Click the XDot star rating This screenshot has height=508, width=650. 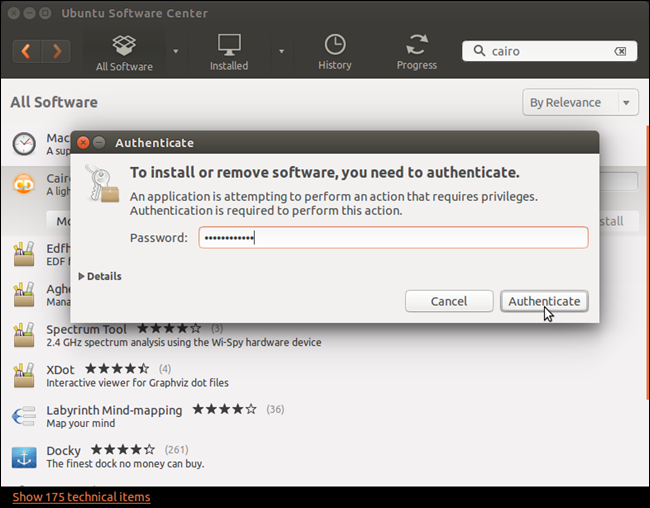[x=117, y=369]
